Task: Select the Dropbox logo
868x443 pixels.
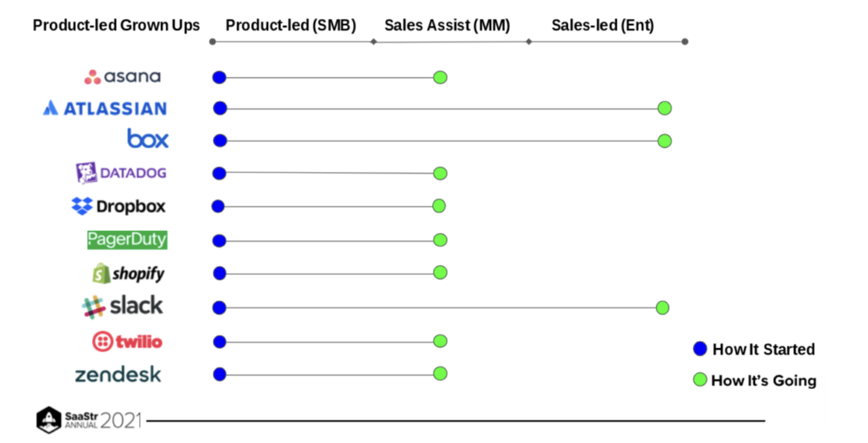Action: 119,206
